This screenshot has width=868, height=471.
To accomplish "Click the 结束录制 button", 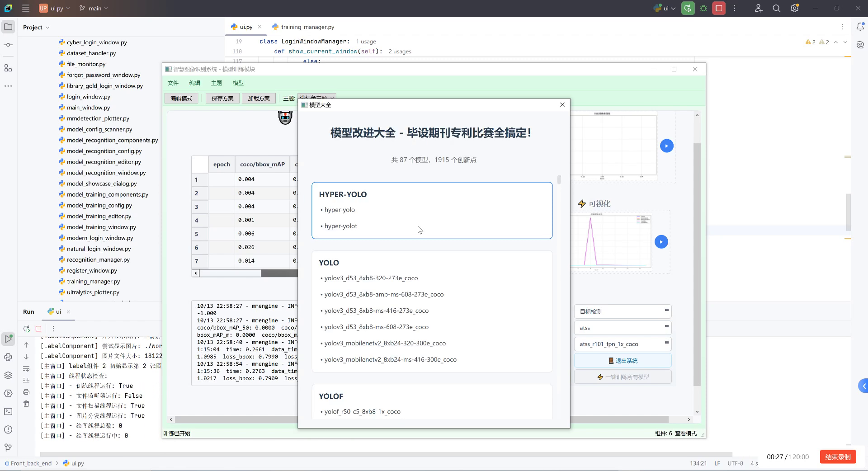I will (838, 457).
